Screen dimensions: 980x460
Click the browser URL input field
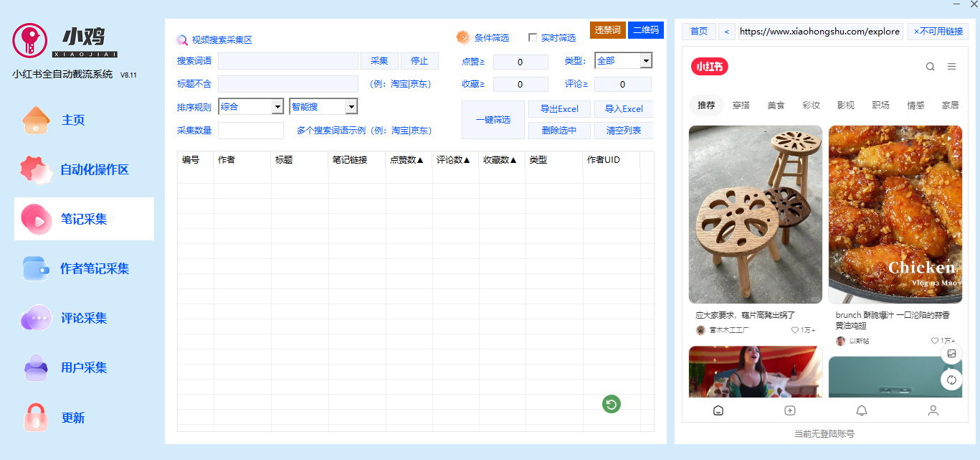coord(821,31)
